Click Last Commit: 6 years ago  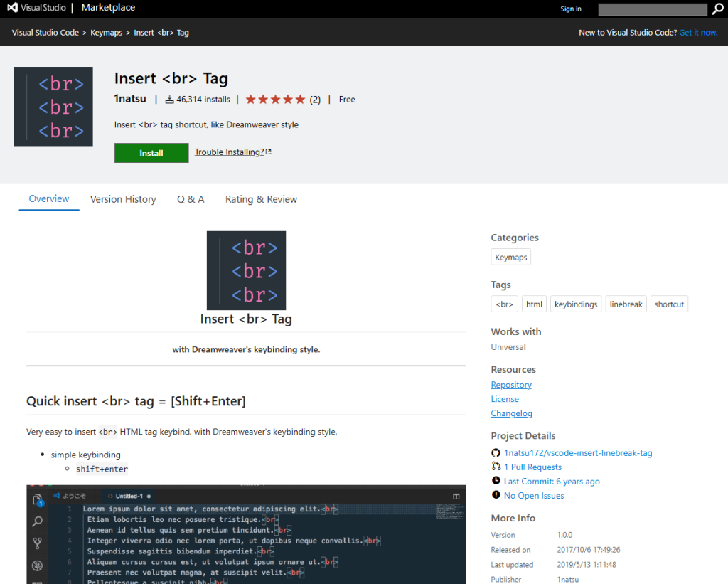coord(552,482)
